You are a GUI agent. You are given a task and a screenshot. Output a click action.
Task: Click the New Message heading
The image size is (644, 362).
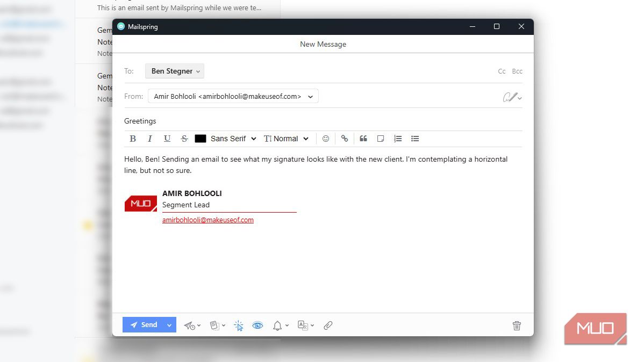323,45
